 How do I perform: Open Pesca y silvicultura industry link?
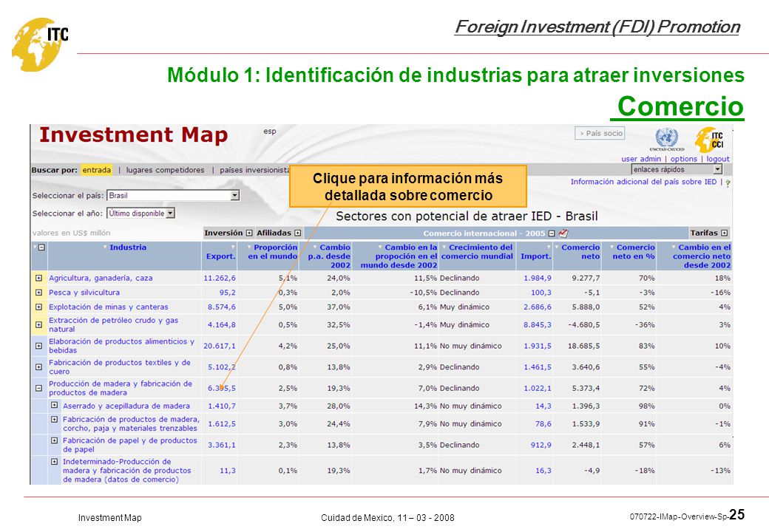(84, 293)
